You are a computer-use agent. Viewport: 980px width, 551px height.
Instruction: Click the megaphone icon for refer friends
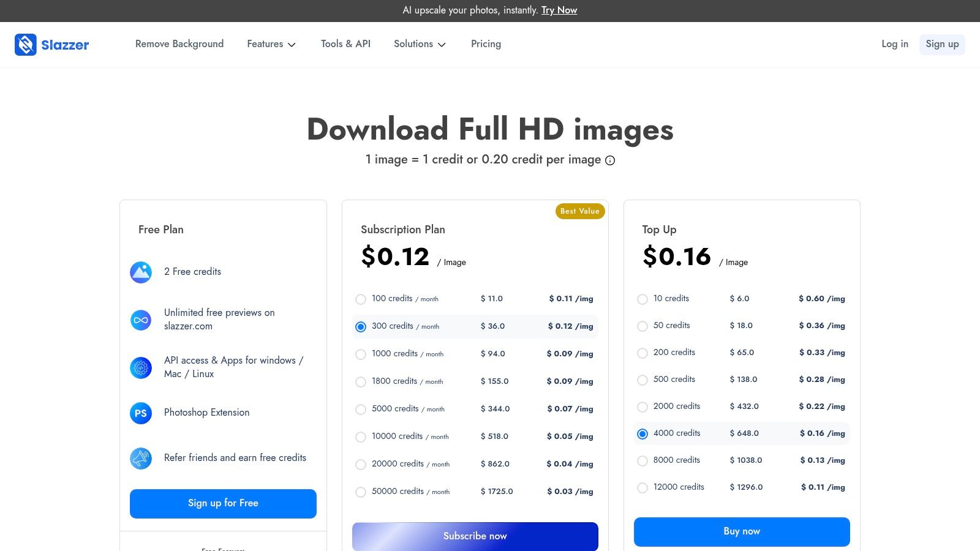pos(140,458)
